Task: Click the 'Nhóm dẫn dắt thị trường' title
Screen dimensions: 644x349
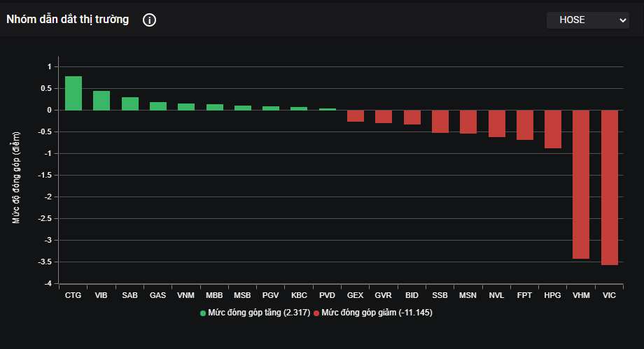Action: coord(68,20)
